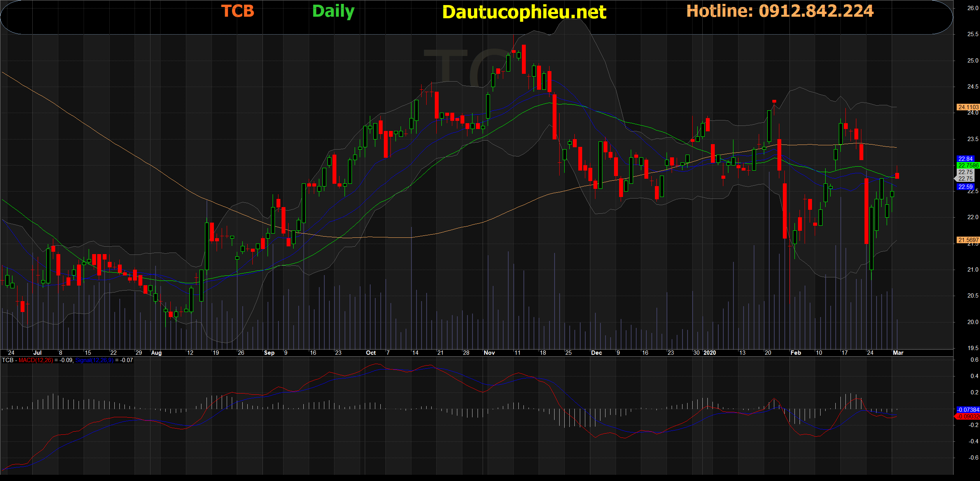Click the blue 22.59 price tag
The height and width of the screenshot is (481, 980).
pos(965,186)
